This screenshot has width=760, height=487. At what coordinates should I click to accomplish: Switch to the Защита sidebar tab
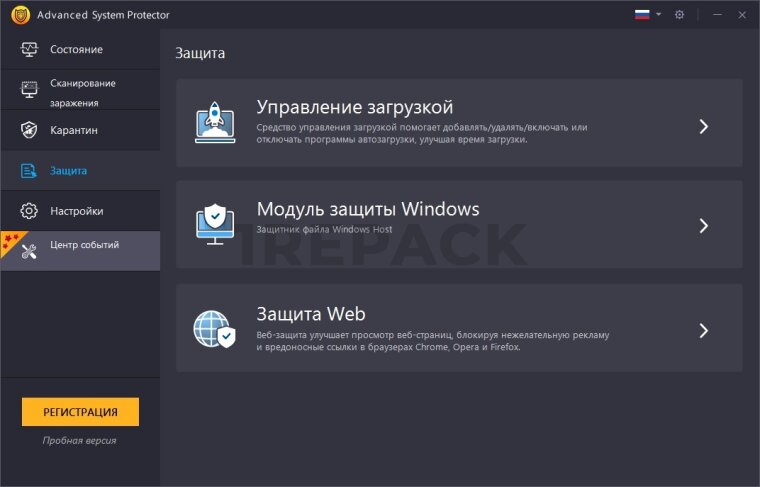pos(69,171)
